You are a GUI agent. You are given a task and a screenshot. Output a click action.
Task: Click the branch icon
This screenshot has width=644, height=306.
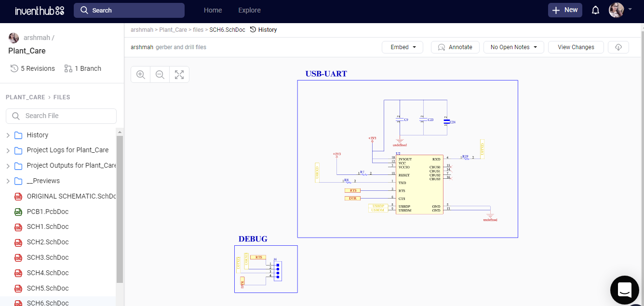coord(68,68)
